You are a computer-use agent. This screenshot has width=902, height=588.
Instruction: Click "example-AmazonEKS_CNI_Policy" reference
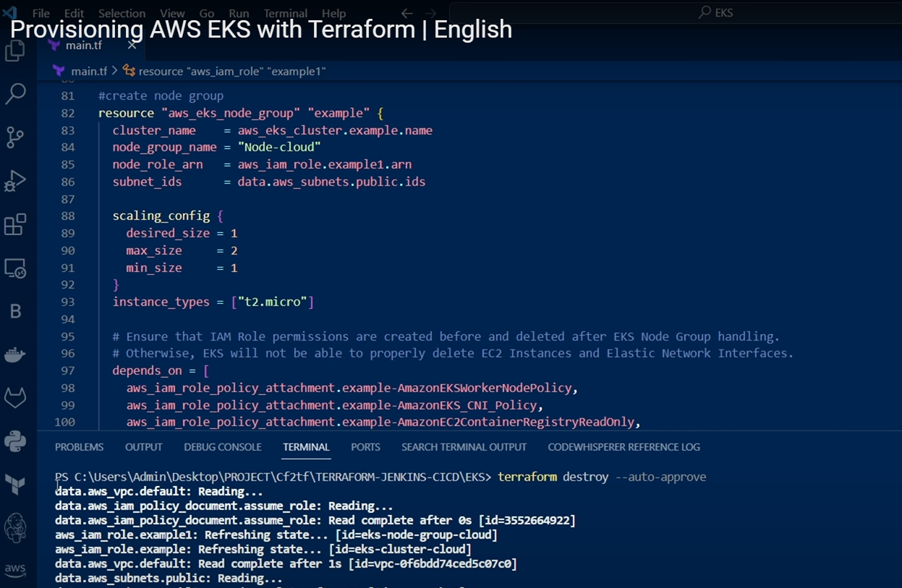(x=439, y=406)
